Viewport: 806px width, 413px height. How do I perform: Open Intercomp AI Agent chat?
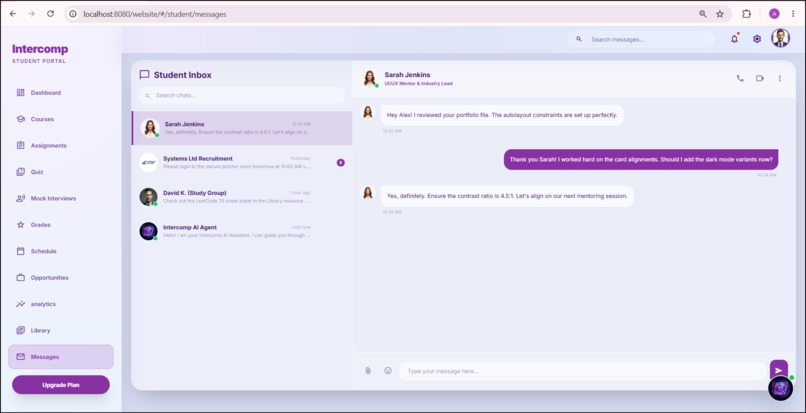242,231
